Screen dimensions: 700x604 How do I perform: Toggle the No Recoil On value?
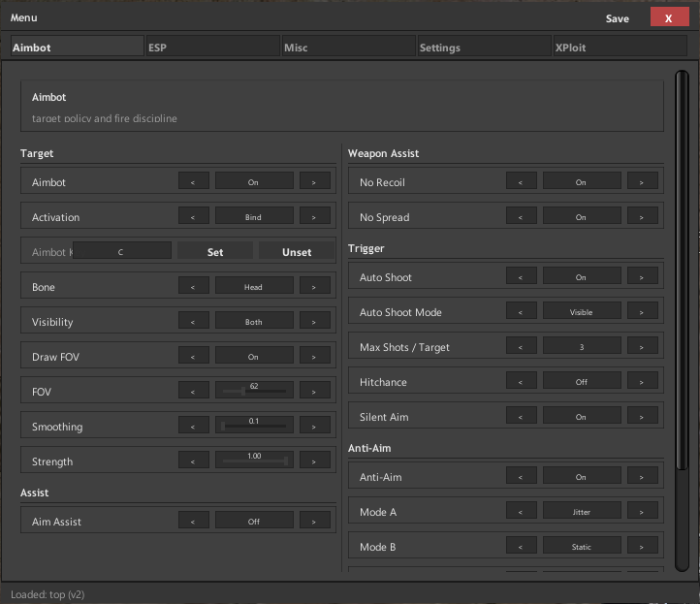tap(582, 181)
